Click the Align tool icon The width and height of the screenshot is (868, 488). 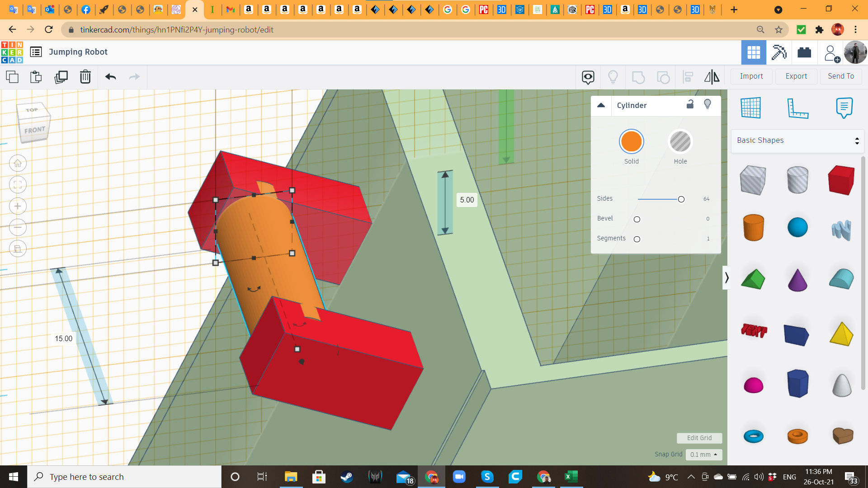coord(688,77)
